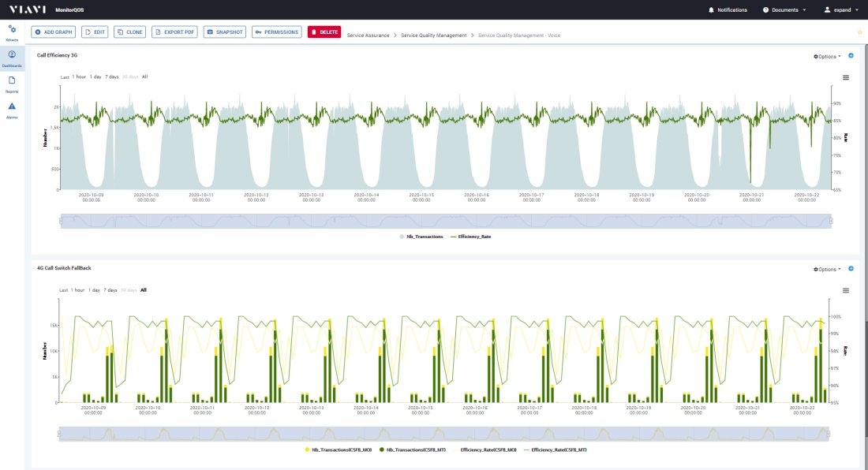Click the Export PDF button
The height and width of the screenshot is (470, 868).
tap(174, 32)
